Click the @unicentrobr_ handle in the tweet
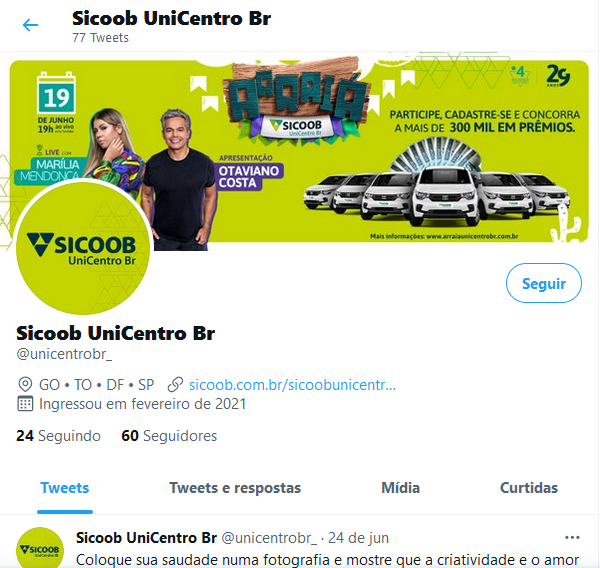The width and height of the screenshot is (600, 568). 269,538
